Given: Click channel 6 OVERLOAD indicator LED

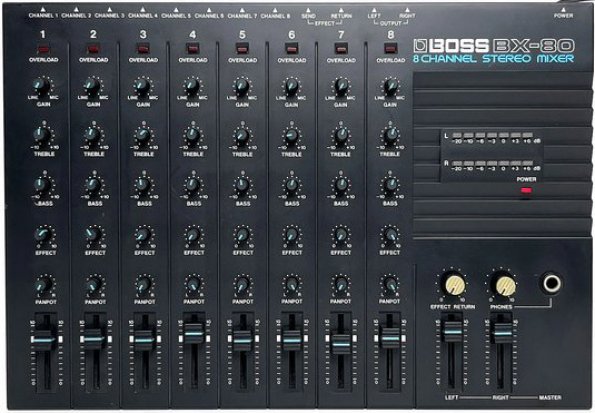Looking at the screenshot, I should tap(291, 49).
